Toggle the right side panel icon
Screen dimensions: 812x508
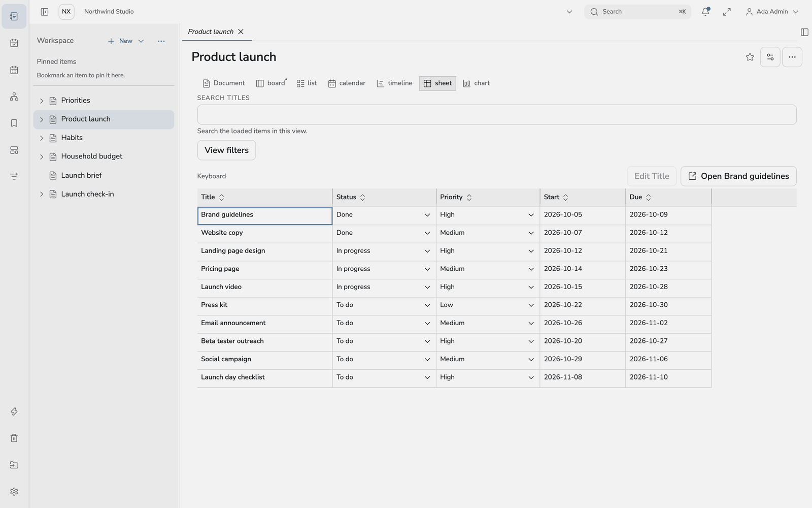coord(804,32)
